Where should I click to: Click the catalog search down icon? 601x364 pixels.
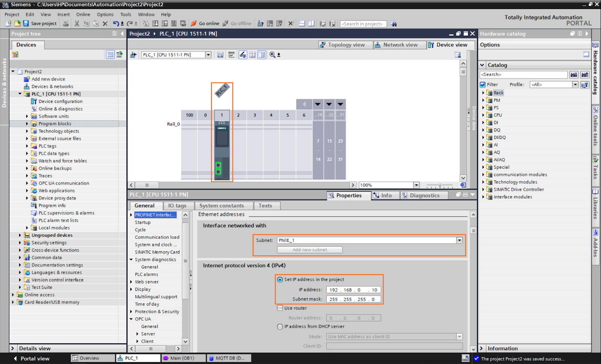[574, 75]
